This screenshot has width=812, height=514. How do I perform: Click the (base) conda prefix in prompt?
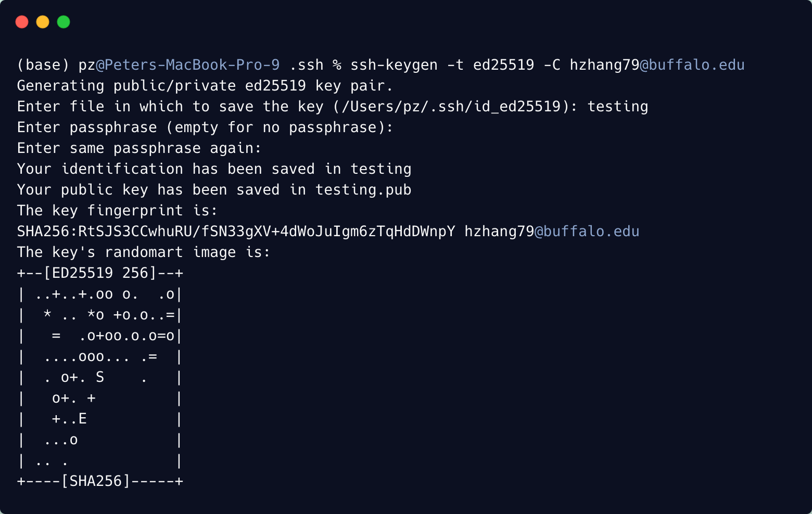[43, 65]
